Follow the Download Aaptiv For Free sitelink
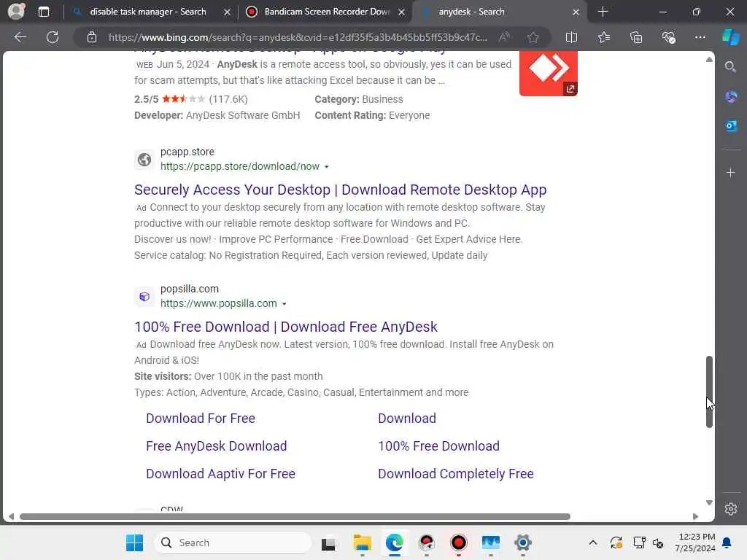The image size is (747, 560). point(220,474)
